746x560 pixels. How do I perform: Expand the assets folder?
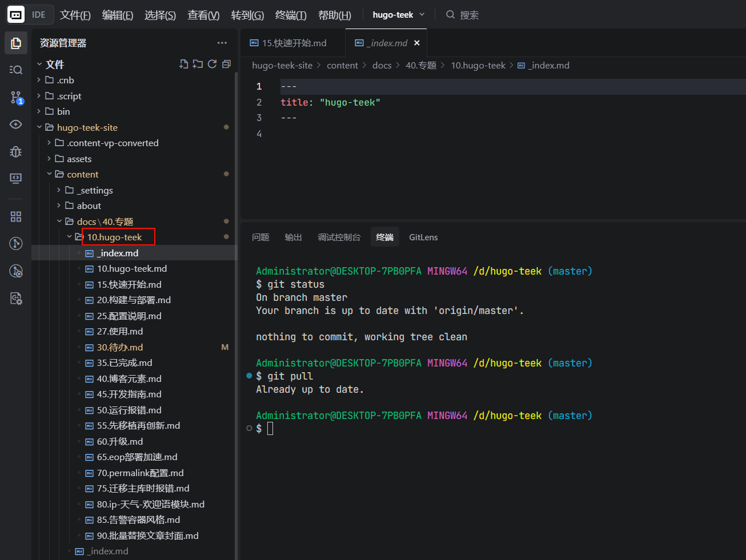point(79,159)
